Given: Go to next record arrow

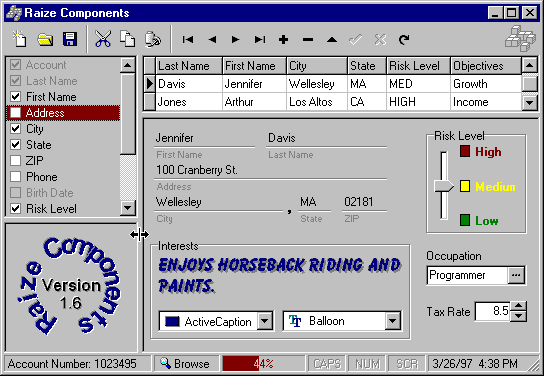Looking at the screenshot, I should point(235,40).
